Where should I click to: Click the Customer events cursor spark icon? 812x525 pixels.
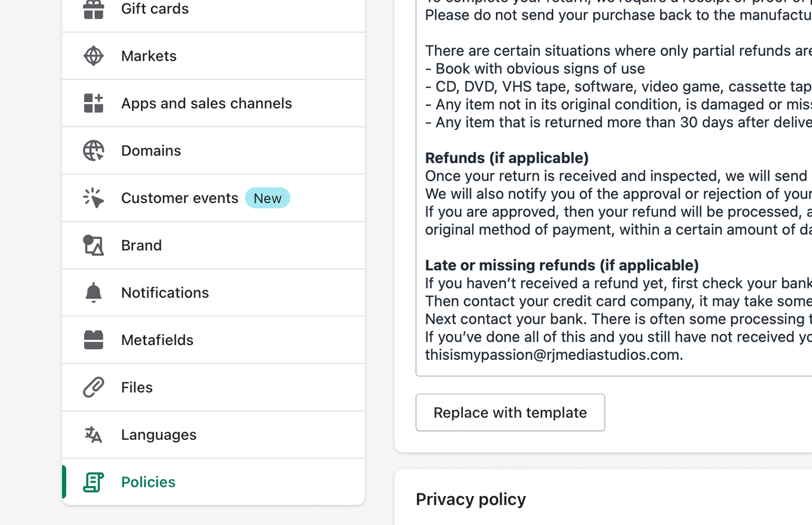[93, 198]
